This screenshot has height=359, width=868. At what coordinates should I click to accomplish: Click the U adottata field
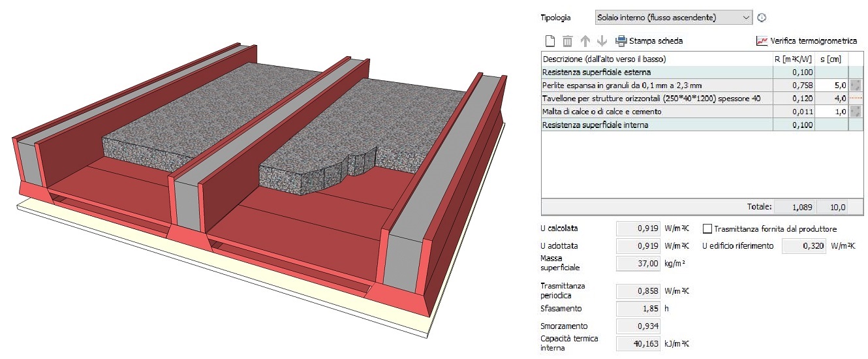tap(638, 247)
